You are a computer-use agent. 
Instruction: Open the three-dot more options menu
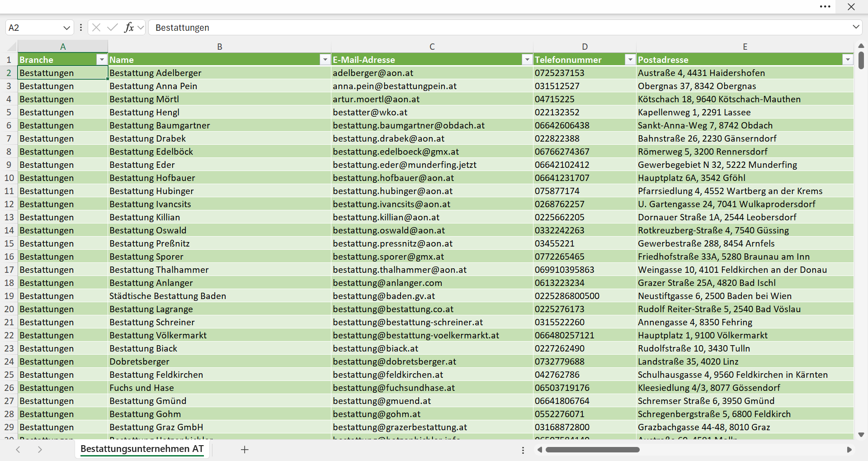tap(825, 7)
